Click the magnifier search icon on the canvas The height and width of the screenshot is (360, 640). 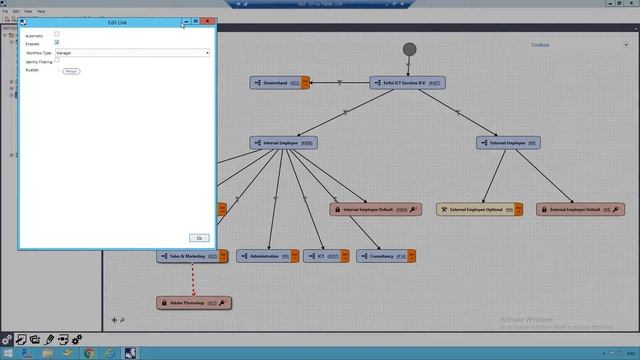click(122, 320)
